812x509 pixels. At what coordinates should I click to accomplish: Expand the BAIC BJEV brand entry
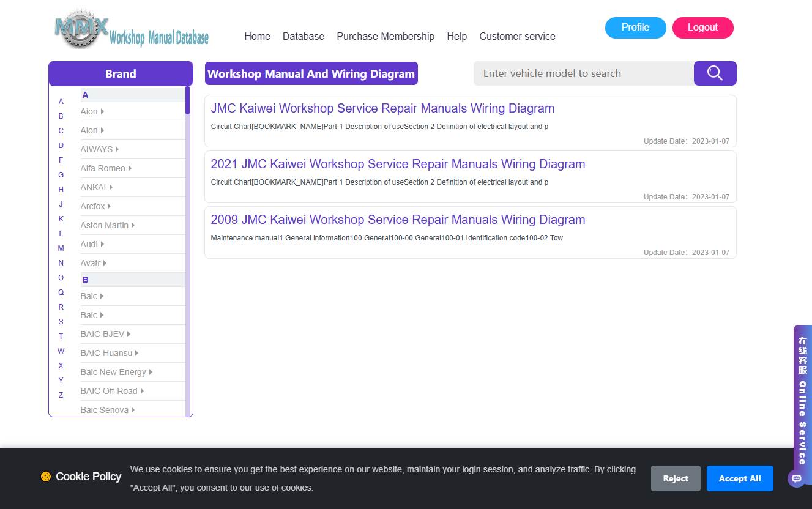(105, 334)
